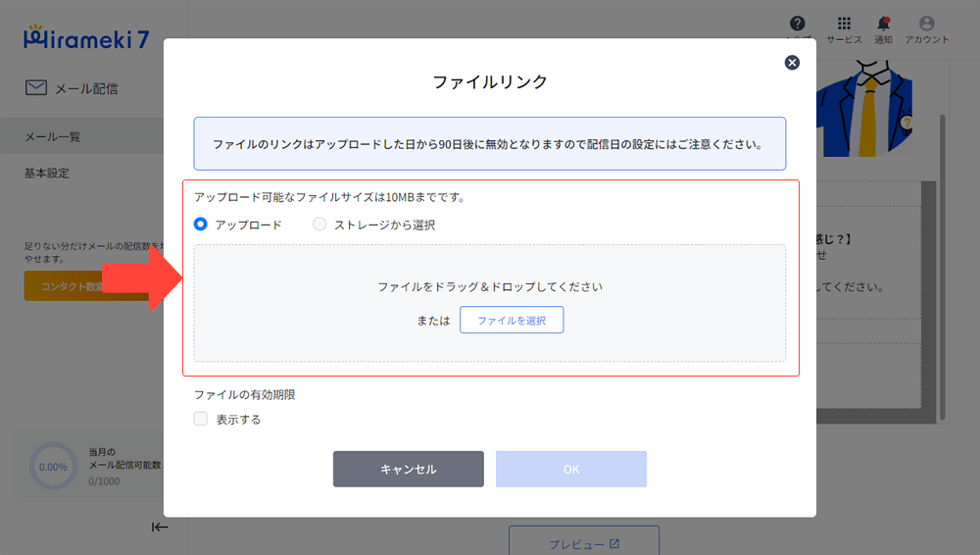Click the 10MB upload size note
The width and height of the screenshot is (980, 555).
tap(330, 197)
